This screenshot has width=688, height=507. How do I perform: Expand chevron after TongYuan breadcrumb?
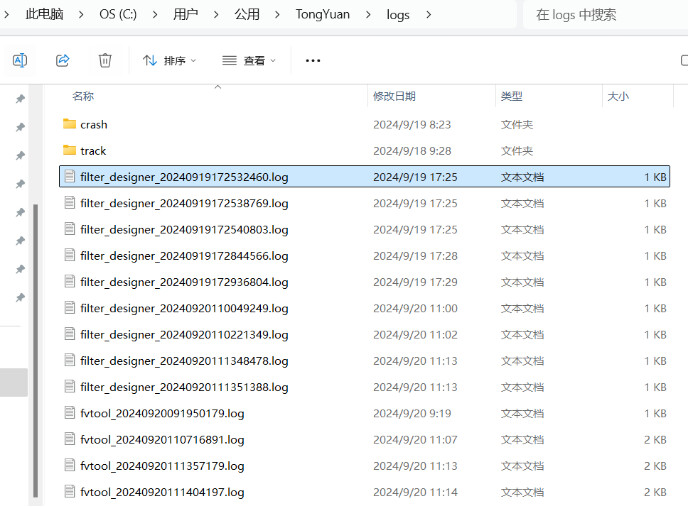tap(368, 14)
